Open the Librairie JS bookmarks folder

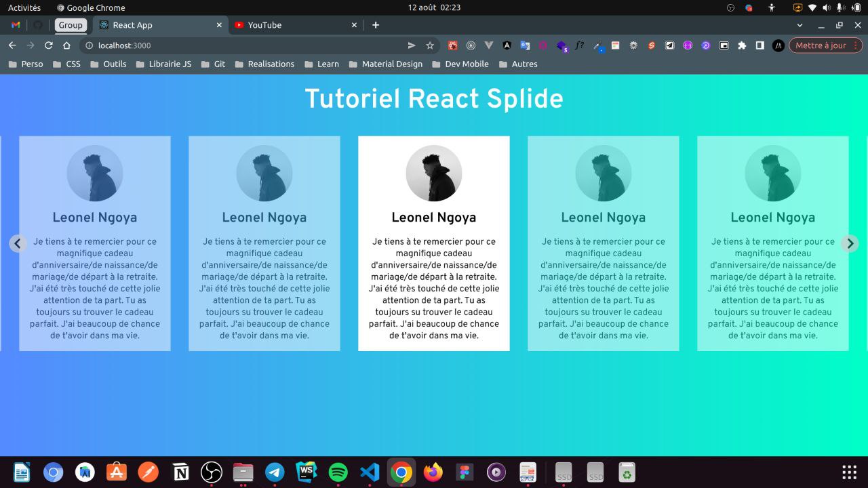(x=163, y=64)
